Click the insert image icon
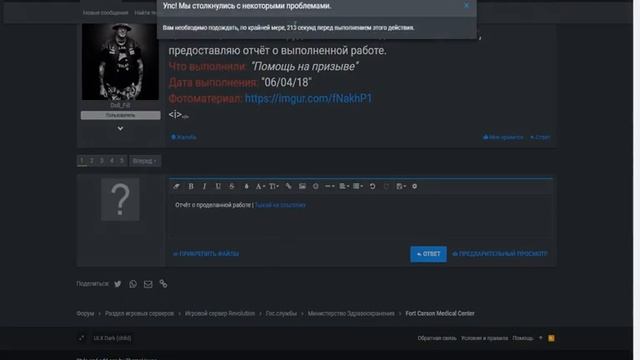This screenshot has height=360, width=640. tap(302, 186)
